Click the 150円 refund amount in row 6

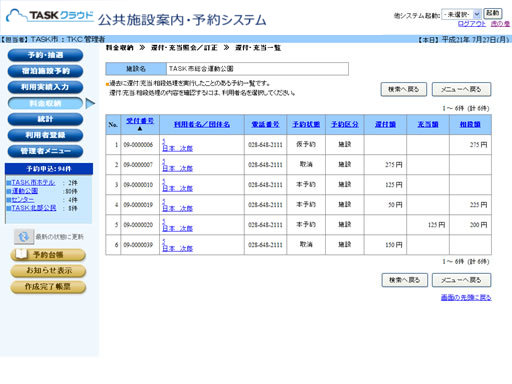click(x=394, y=245)
